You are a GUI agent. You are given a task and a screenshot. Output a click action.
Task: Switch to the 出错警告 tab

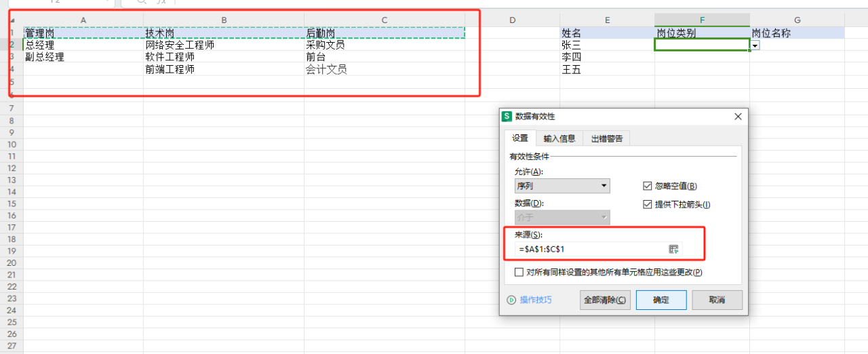(606, 138)
